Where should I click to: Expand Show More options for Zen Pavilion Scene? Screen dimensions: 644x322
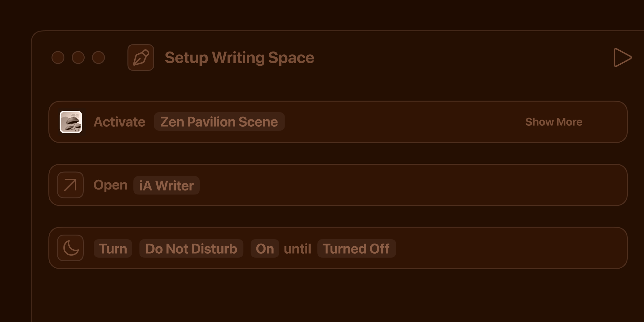coord(554,122)
